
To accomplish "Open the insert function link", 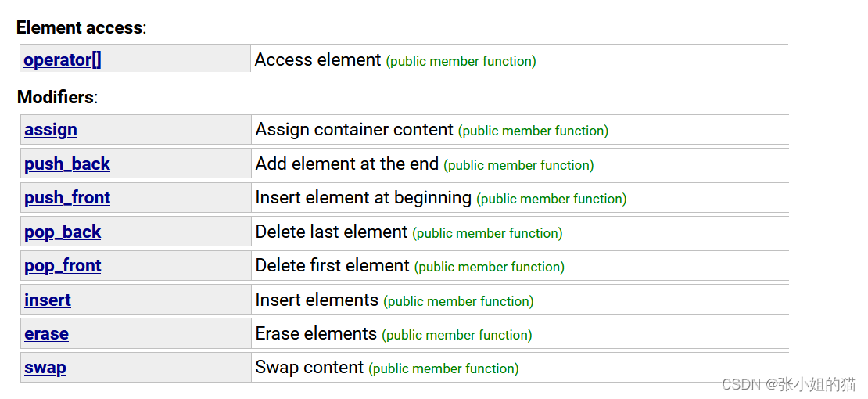I will coord(48,300).
